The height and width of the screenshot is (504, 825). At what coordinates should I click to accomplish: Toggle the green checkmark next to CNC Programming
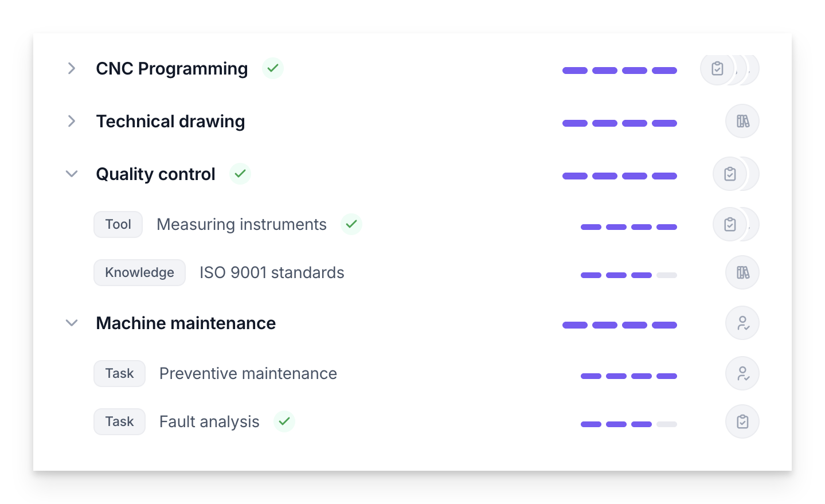pyautogui.click(x=273, y=68)
